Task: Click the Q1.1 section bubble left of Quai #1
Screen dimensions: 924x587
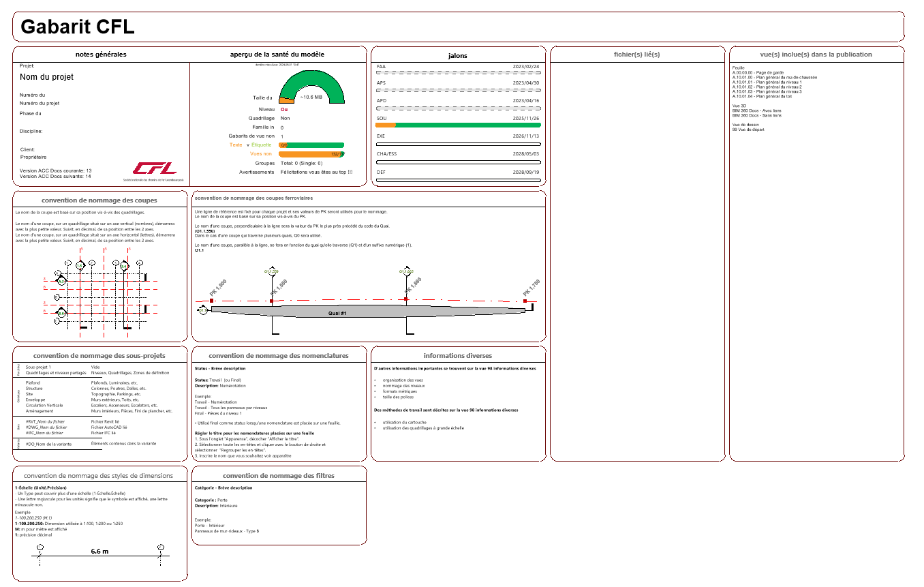Action: click(x=202, y=311)
